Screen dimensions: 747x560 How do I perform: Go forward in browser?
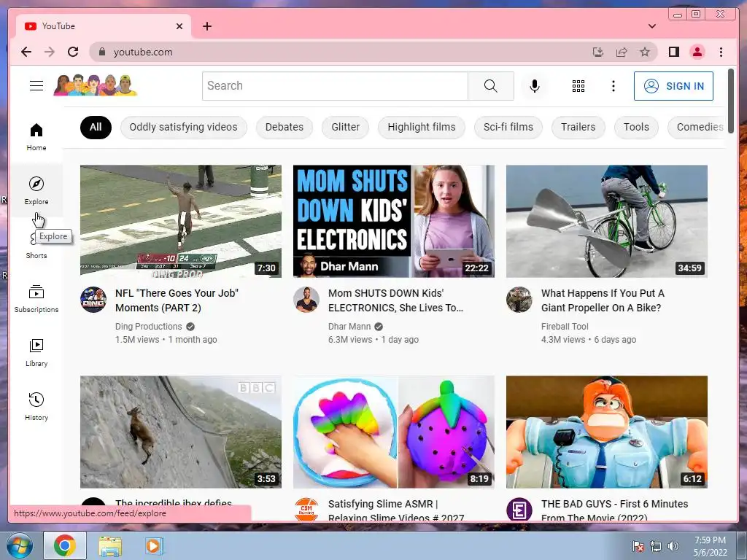50,52
